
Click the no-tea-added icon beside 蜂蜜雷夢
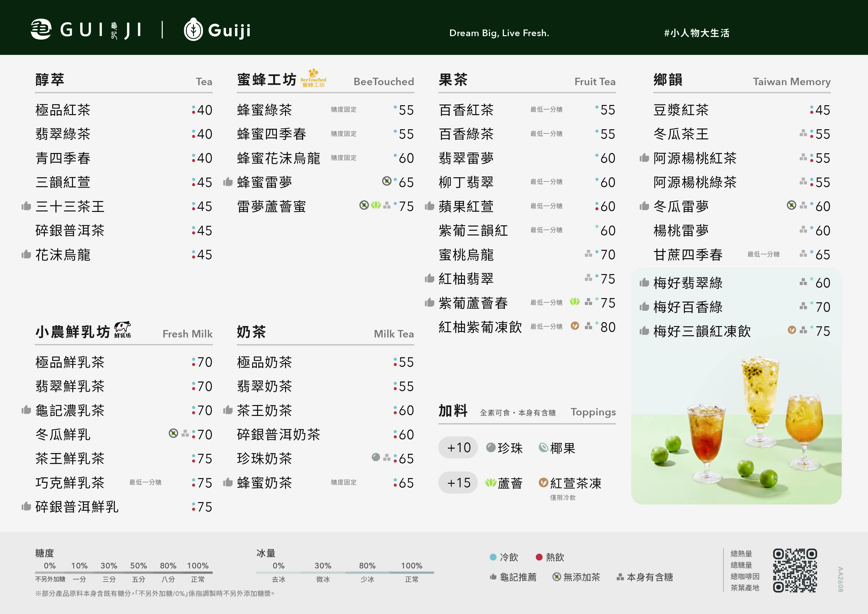(x=386, y=181)
